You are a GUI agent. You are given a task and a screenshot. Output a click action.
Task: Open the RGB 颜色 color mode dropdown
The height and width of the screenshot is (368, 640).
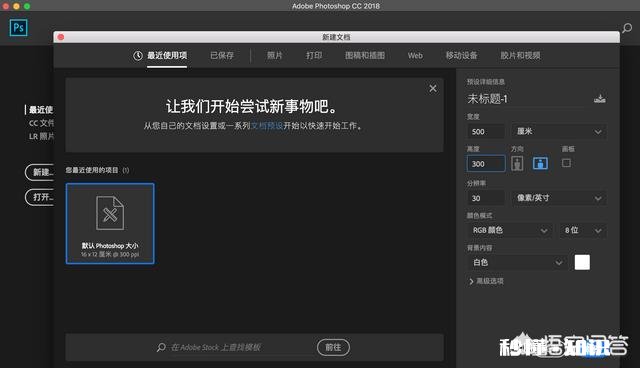509,230
